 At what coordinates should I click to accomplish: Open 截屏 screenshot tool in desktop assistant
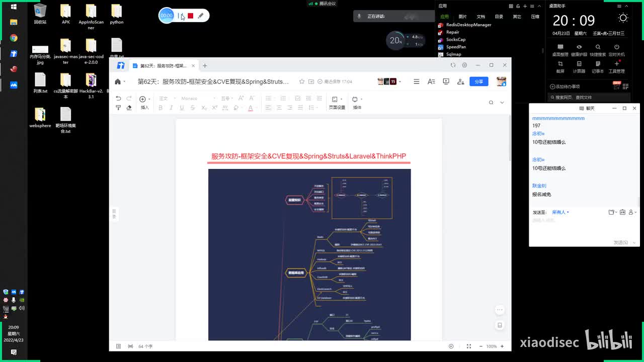560,66
